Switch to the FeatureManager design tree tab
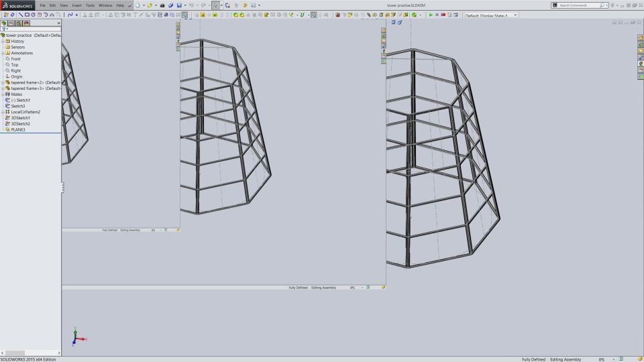Viewport: 644px width, 362px height. [4, 23]
